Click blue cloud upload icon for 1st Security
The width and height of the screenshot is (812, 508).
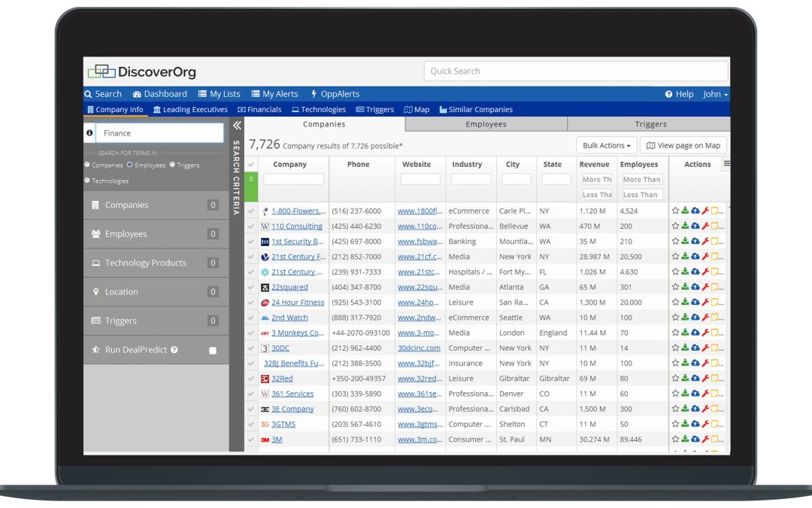pyautogui.click(x=695, y=241)
